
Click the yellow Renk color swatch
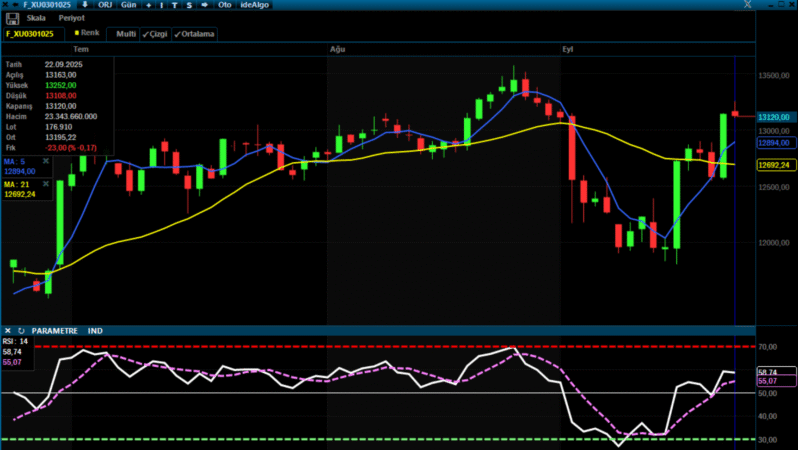click(78, 33)
